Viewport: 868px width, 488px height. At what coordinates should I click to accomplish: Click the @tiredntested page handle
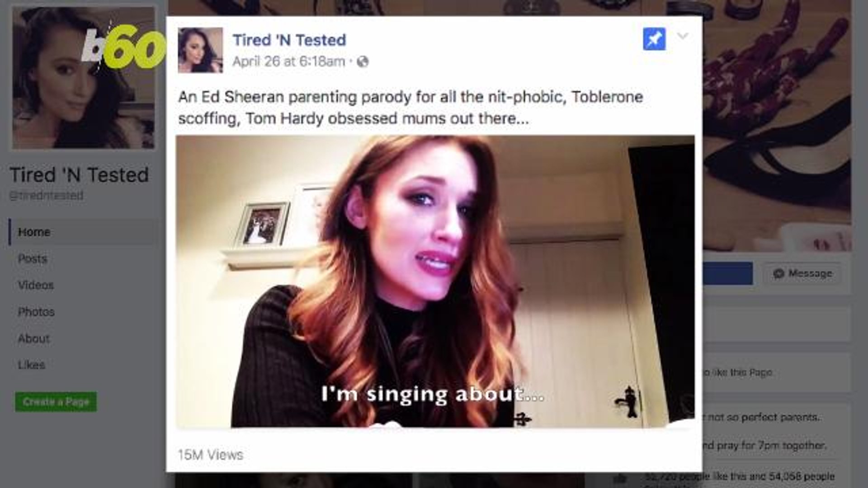click(x=47, y=196)
